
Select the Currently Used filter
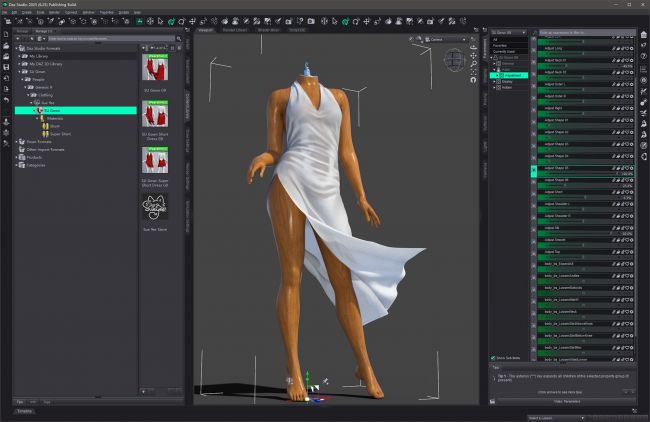(x=506, y=52)
